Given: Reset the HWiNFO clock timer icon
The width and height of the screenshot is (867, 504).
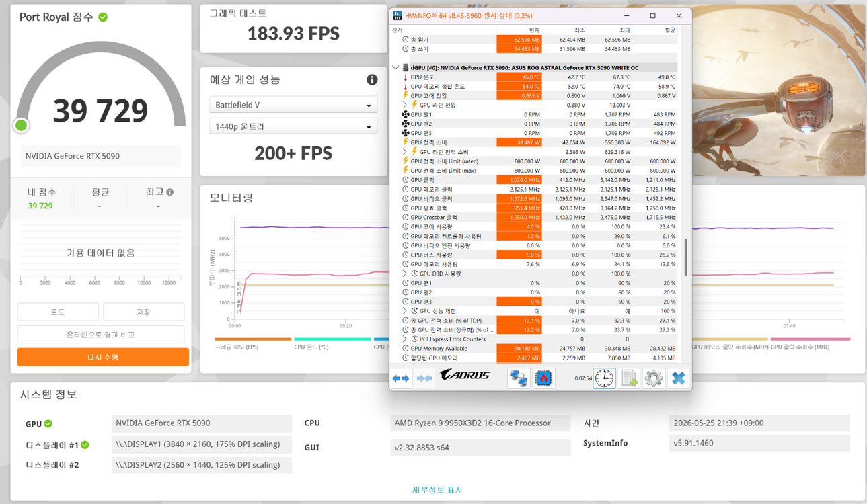Looking at the screenshot, I should coord(604,378).
